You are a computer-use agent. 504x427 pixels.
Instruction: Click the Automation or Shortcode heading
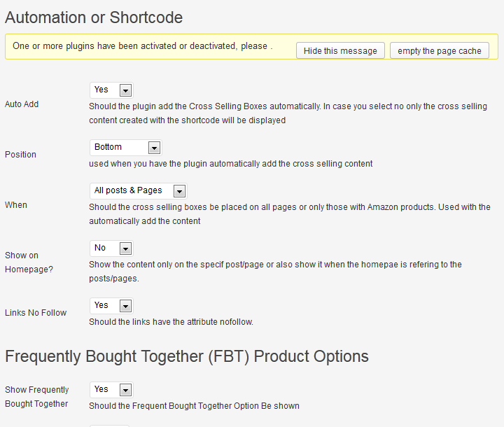[x=94, y=17]
